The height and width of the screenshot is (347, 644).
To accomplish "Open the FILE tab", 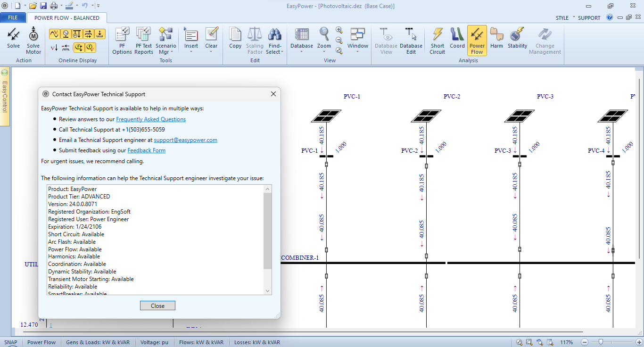I will (x=13, y=17).
